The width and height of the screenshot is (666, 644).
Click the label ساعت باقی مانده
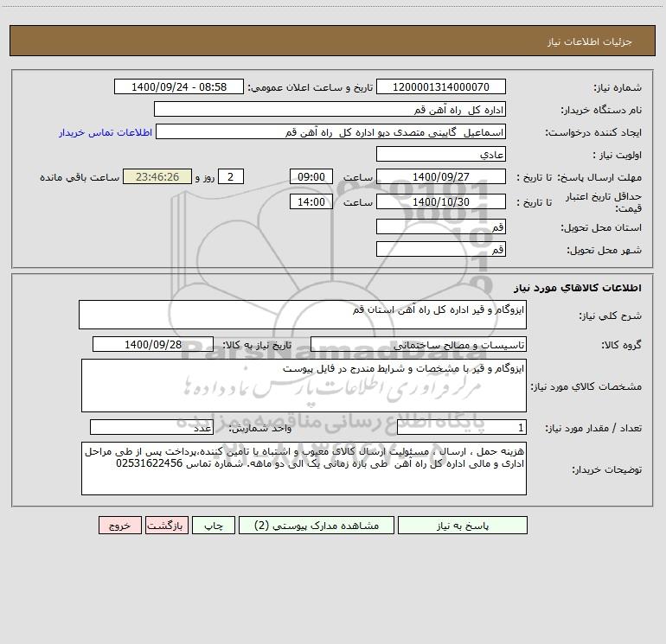click(80, 177)
